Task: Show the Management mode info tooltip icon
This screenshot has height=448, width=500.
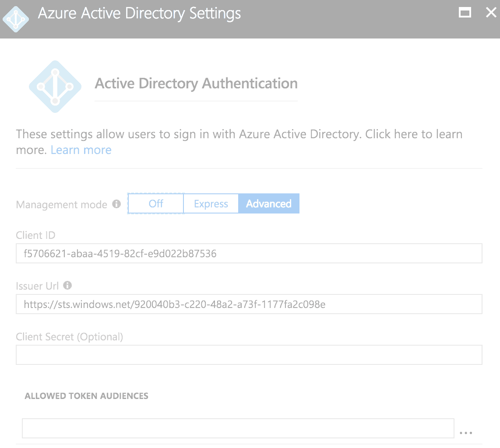Action: 116,204
